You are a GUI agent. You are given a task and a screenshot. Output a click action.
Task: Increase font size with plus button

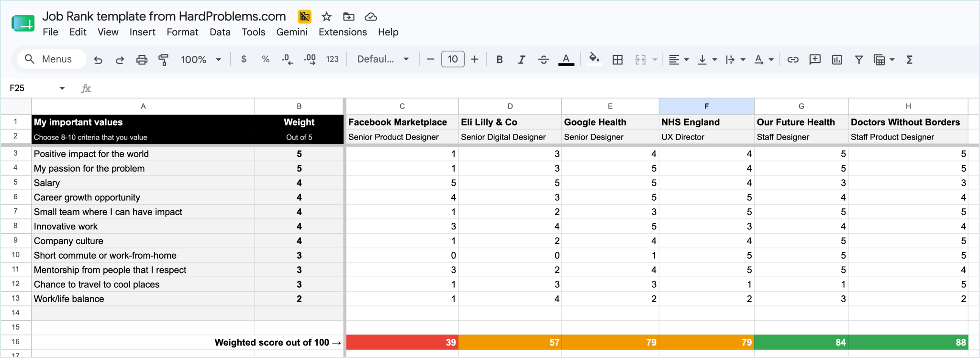475,59
